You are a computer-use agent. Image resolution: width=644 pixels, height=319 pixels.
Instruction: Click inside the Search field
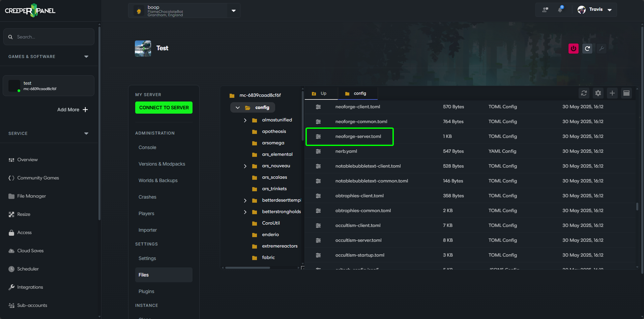coord(49,37)
